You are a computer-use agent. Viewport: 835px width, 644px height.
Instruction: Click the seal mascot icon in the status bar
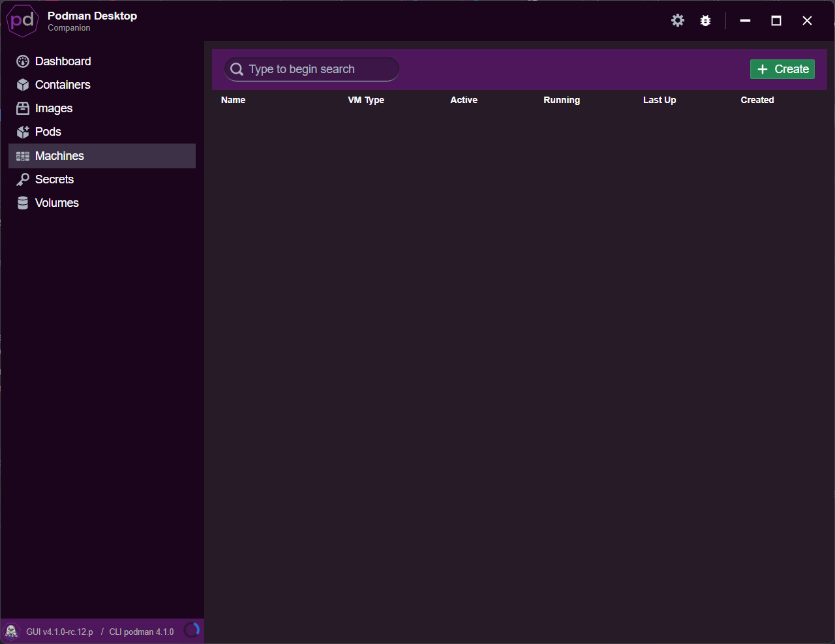click(12, 632)
